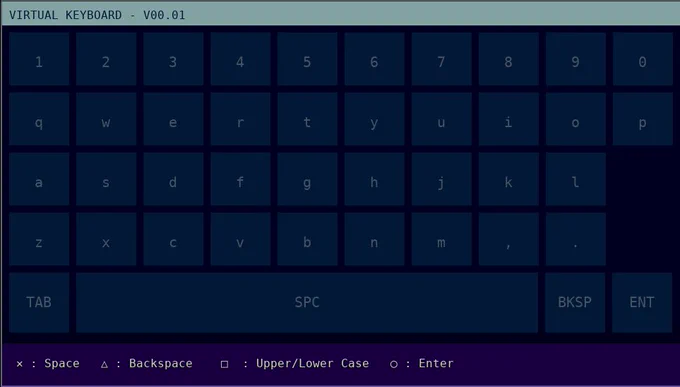Select the a key
Viewport: 680px width, 387px height.
pyautogui.click(x=39, y=179)
